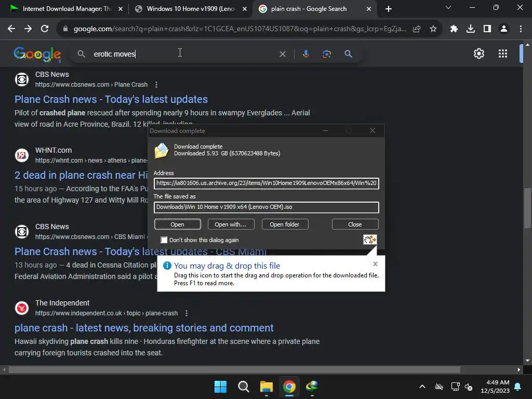The image size is (532, 399).
Task: Open 2 dead in plane crash result link
Action: [x=82, y=175]
